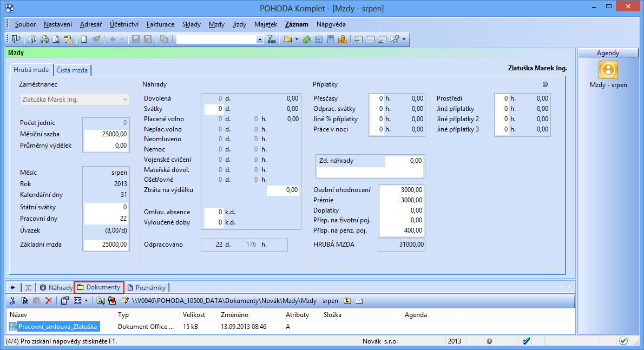Click the Osobní ohodnocení field
This screenshot has width=644, height=350.
point(401,189)
